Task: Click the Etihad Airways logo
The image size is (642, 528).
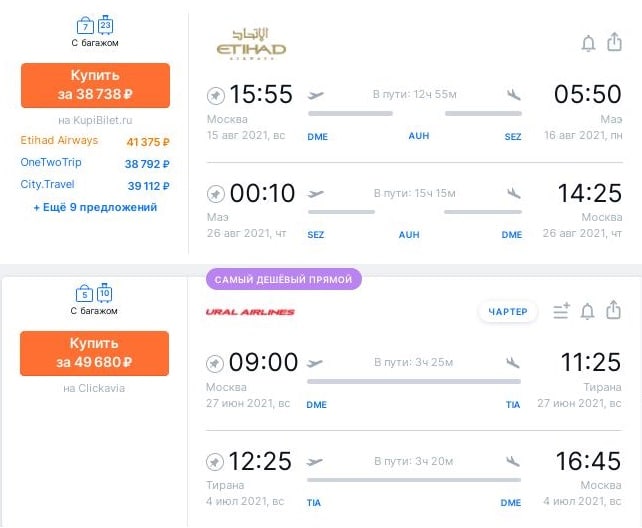Action: pos(251,45)
